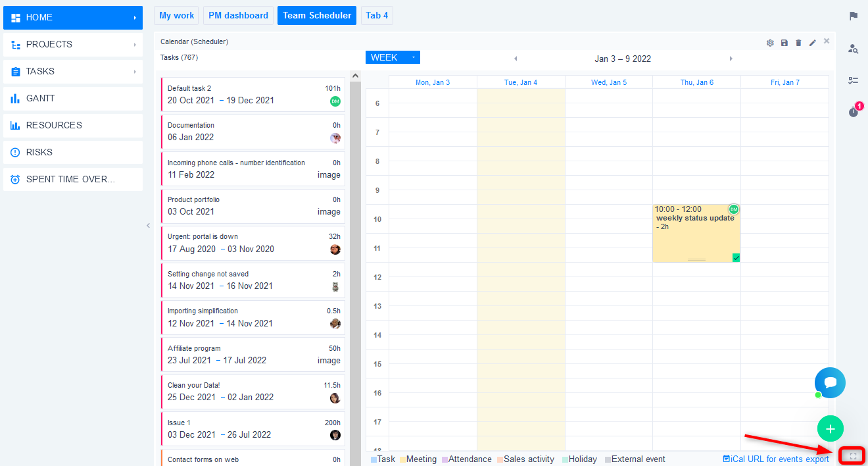Collapse the left sidebar with the chevron
The width and height of the screenshot is (868, 466).
click(x=148, y=226)
